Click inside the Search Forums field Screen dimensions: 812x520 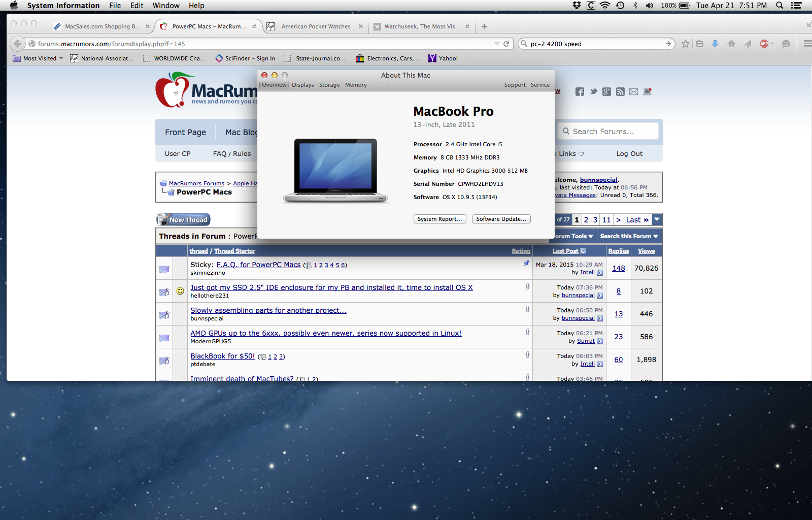click(608, 132)
